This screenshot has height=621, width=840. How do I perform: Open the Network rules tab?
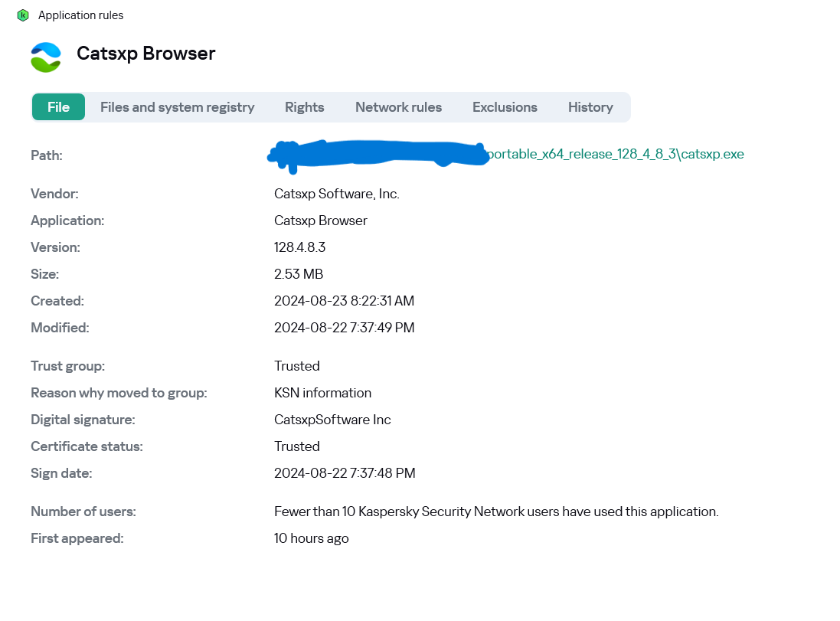[x=399, y=107]
